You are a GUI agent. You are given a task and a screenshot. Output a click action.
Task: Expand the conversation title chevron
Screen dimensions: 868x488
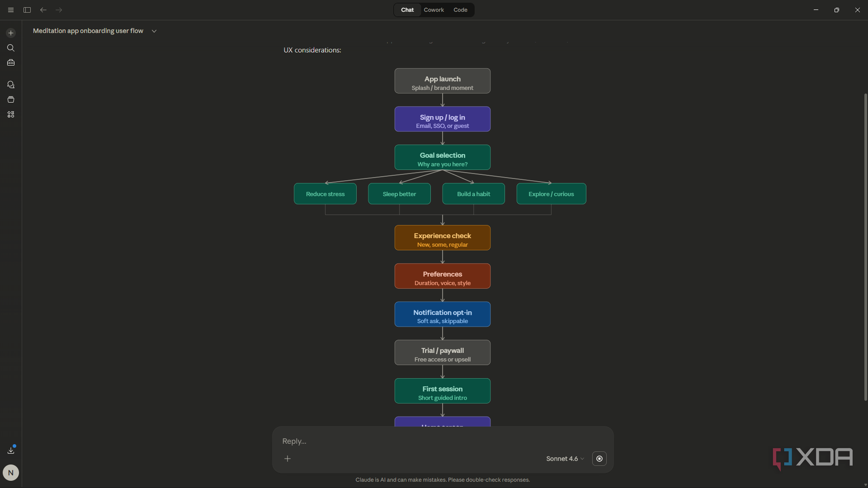pyautogui.click(x=154, y=31)
